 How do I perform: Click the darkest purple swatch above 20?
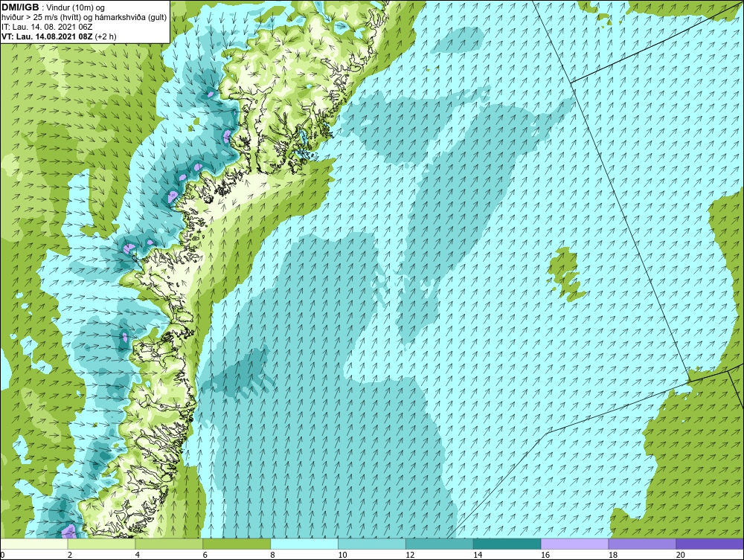[x=710, y=544]
